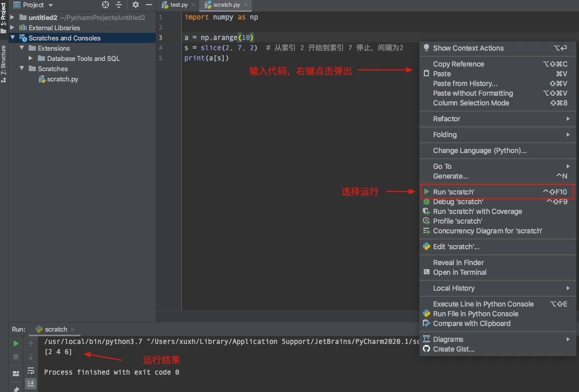Image resolution: width=579 pixels, height=392 pixels.
Task: Collapse the Scratches folder
Action: pos(22,68)
